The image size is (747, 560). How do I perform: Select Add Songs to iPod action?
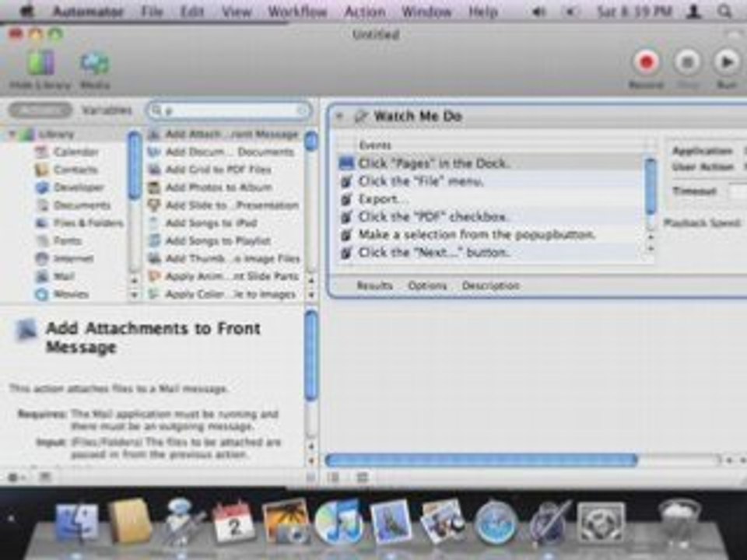[224, 223]
